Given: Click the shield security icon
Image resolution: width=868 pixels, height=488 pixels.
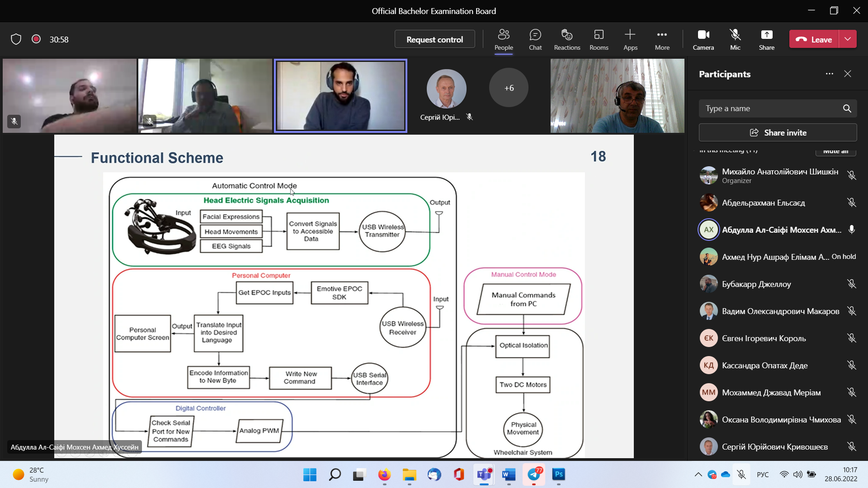Looking at the screenshot, I should click(16, 39).
